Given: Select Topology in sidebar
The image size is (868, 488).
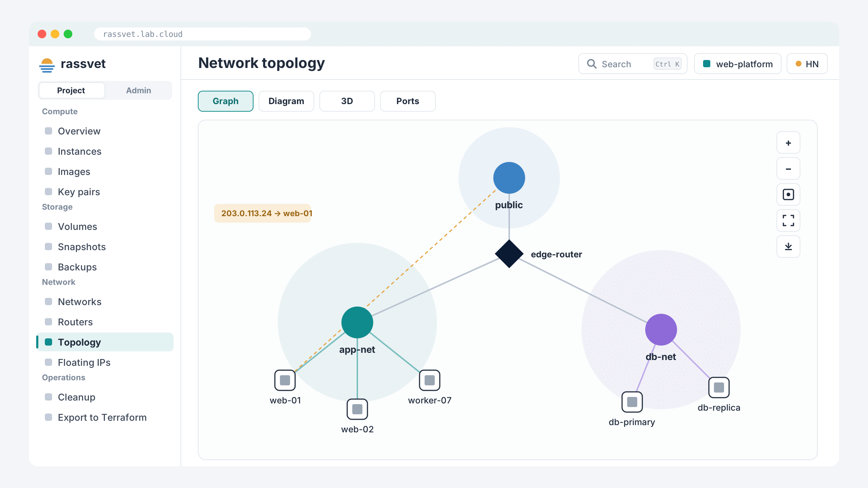Looking at the screenshot, I should pos(105,342).
